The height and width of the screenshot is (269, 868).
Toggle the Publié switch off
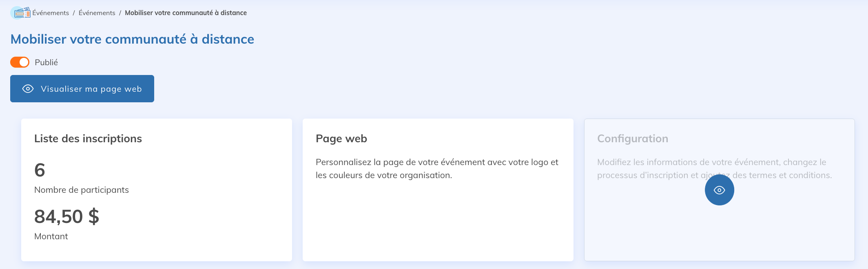point(20,62)
